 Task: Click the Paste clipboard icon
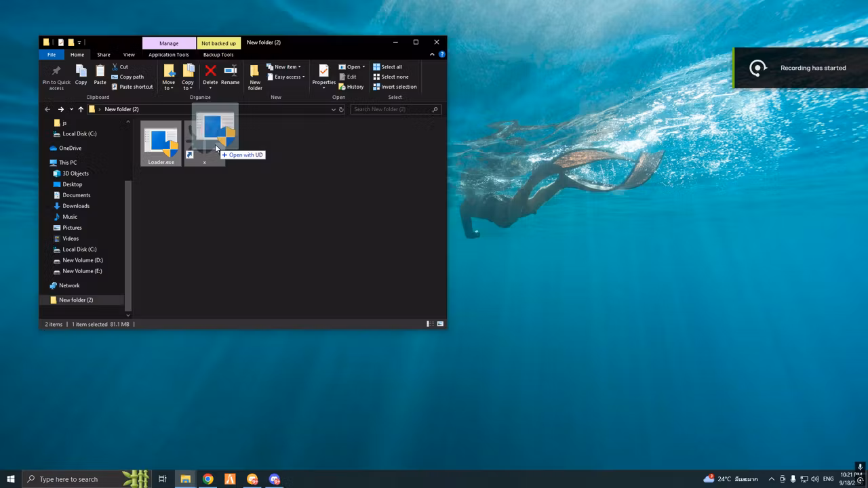tap(100, 72)
